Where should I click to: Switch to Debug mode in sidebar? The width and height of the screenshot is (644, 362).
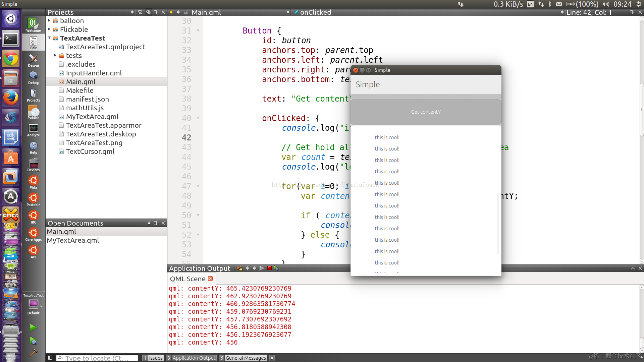33,78
